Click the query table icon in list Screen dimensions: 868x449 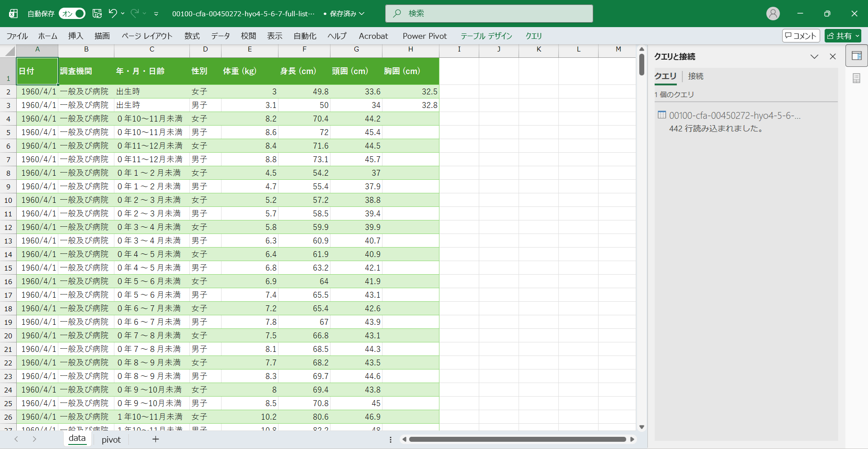(662, 115)
